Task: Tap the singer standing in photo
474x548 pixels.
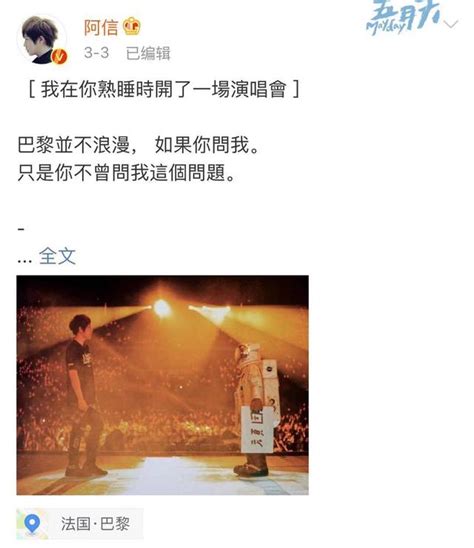Action: pyautogui.click(x=84, y=395)
